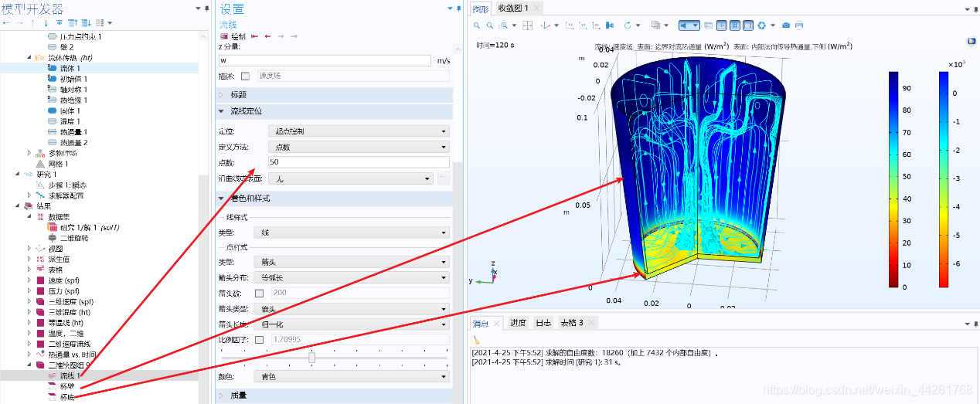The image size is (980, 404).
Task: Click the move down arrow in model builder
Action: (46, 23)
